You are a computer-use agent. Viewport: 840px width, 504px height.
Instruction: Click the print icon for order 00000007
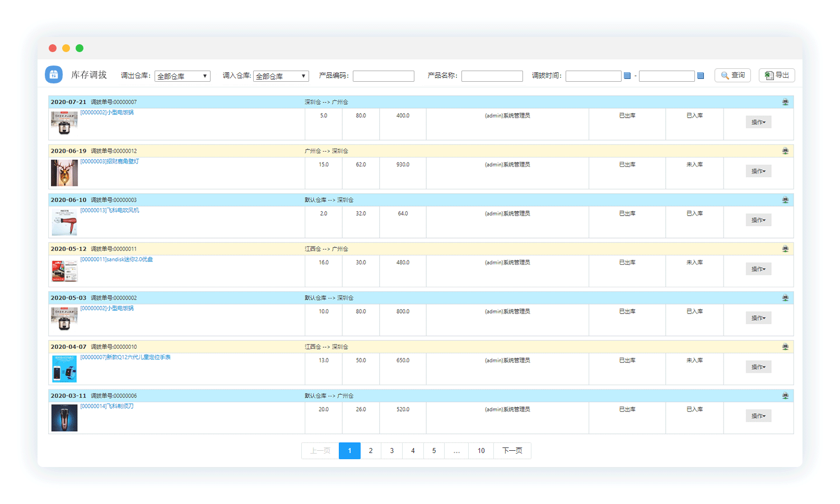785,102
